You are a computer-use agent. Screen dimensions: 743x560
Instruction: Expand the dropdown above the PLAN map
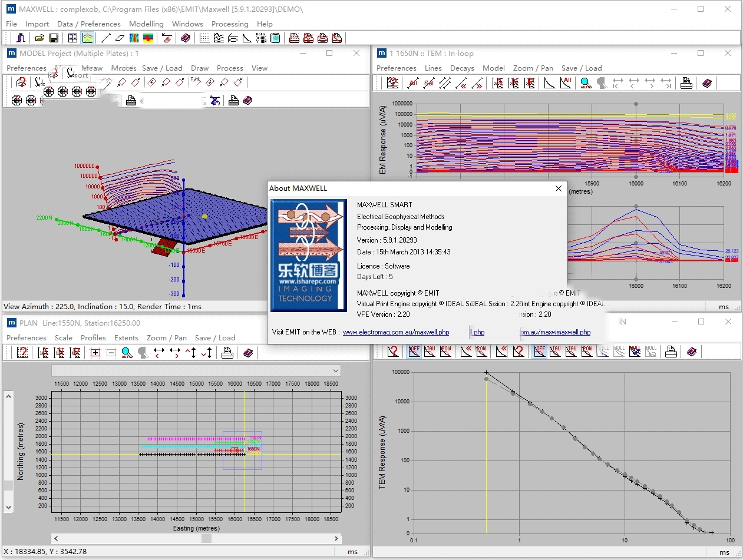(336, 371)
